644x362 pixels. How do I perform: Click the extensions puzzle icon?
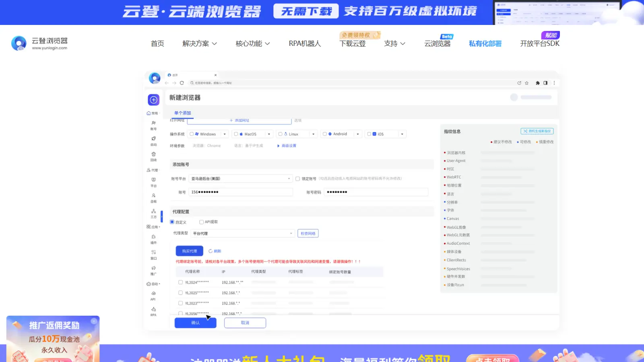537,83
